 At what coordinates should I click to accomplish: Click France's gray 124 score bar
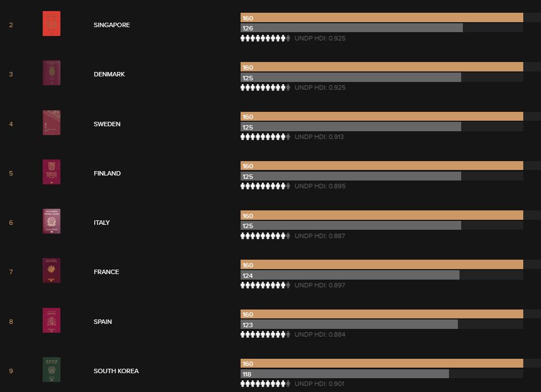pyautogui.click(x=350, y=275)
